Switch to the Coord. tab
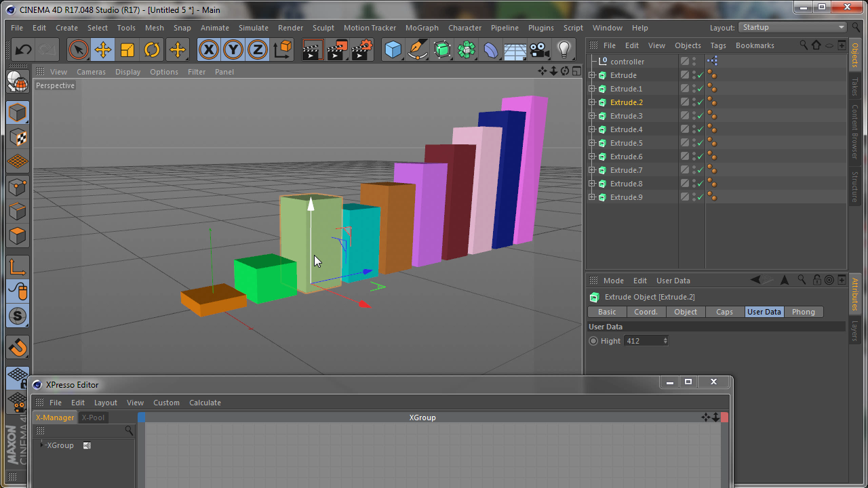 click(x=646, y=312)
